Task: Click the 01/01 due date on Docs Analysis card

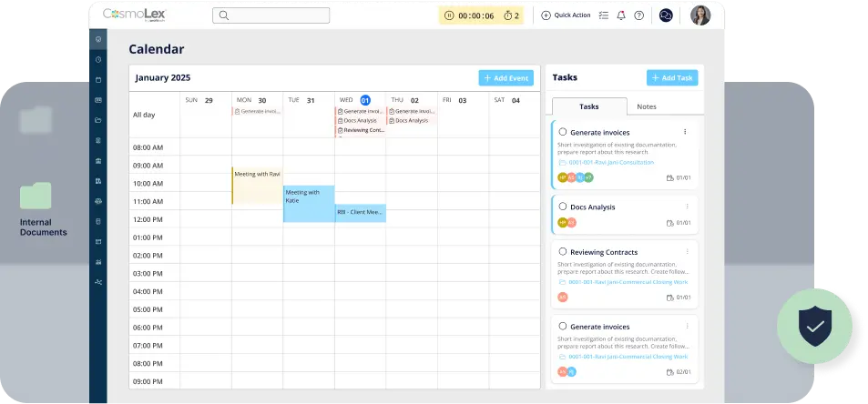Action: pos(679,223)
